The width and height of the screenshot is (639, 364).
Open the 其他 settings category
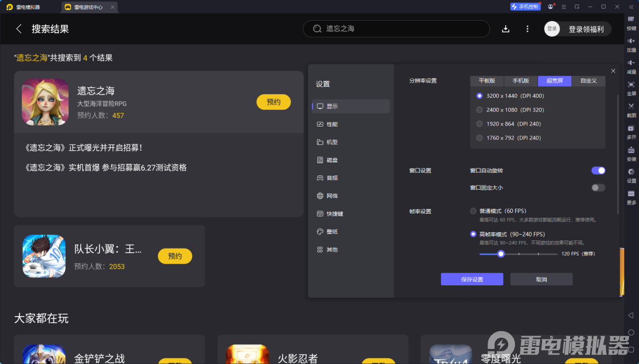click(x=351, y=250)
